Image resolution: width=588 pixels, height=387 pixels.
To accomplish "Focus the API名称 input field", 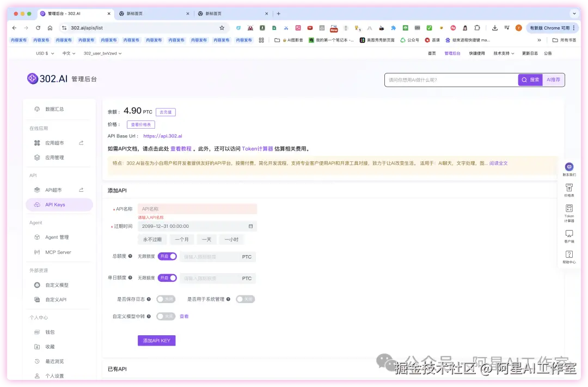I will pyautogui.click(x=197, y=209).
